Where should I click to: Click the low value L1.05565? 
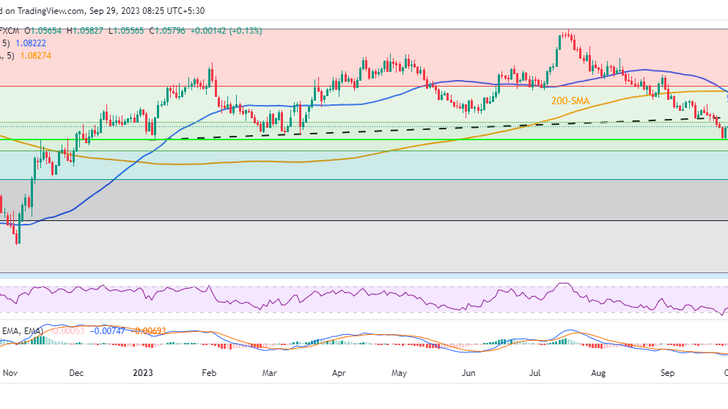coord(126,31)
